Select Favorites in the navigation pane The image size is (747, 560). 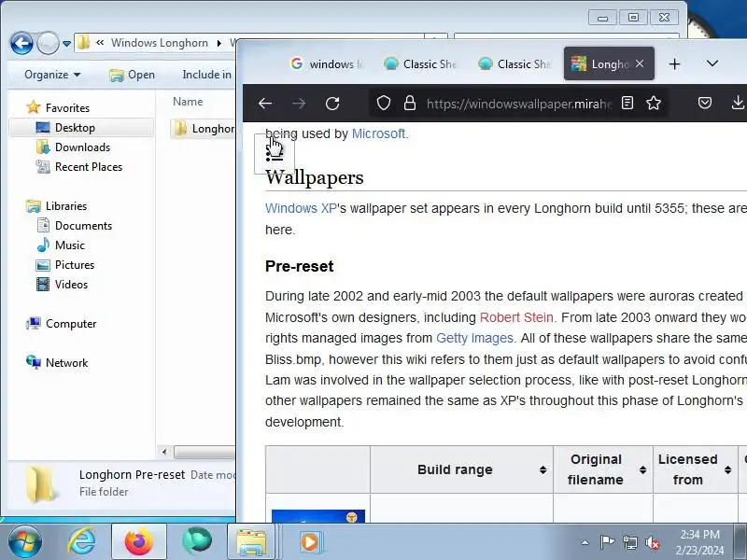pyautogui.click(x=67, y=108)
